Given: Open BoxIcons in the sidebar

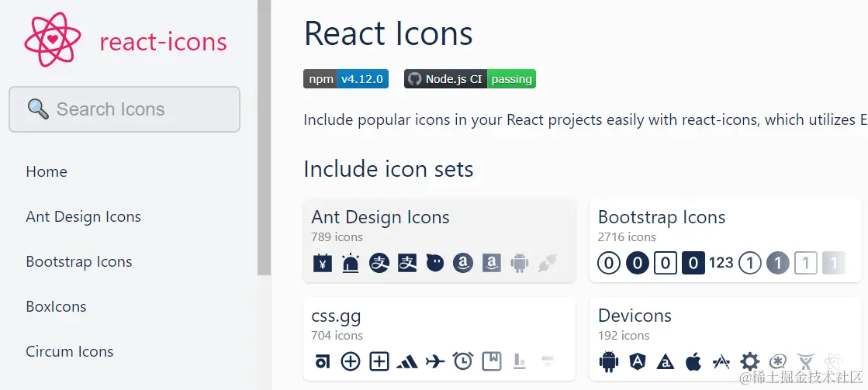Looking at the screenshot, I should pos(56,306).
